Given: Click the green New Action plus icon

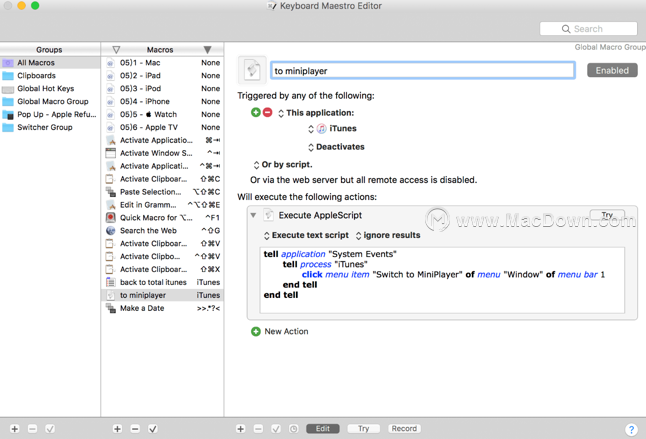Looking at the screenshot, I should tap(255, 332).
